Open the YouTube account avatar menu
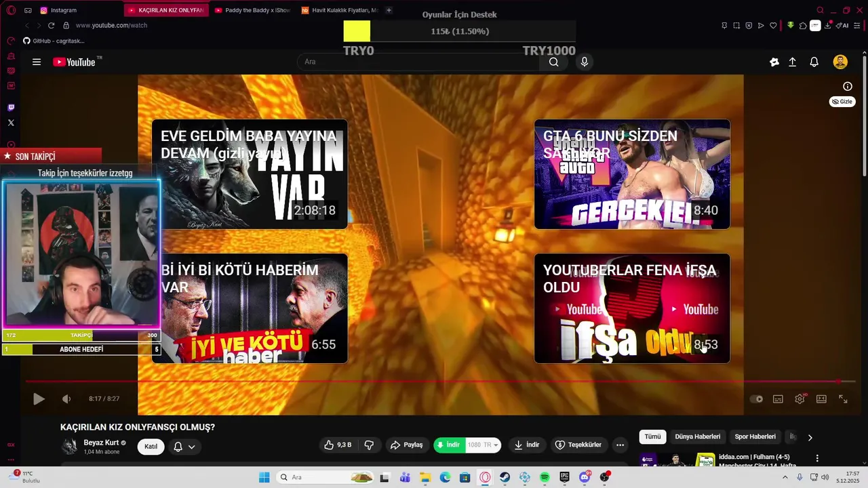This screenshot has height=488, width=868. (x=840, y=62)
